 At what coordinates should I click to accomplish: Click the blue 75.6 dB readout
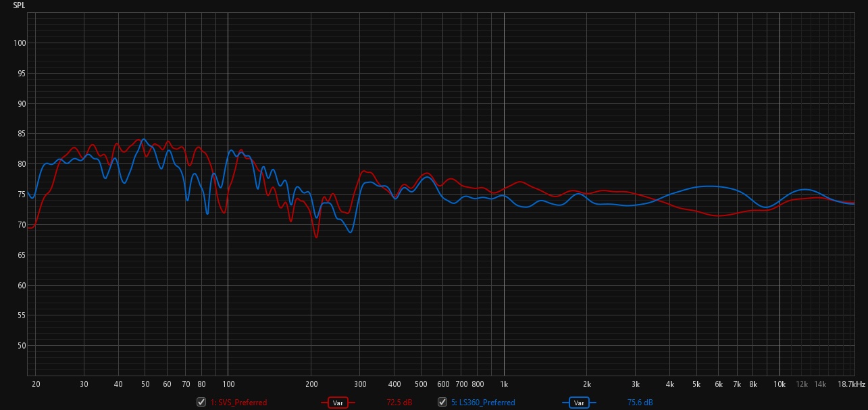[640, 403]
